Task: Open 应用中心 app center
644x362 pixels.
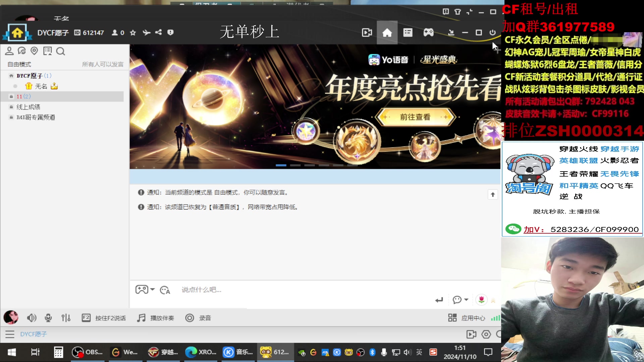Action: (467, 318)
